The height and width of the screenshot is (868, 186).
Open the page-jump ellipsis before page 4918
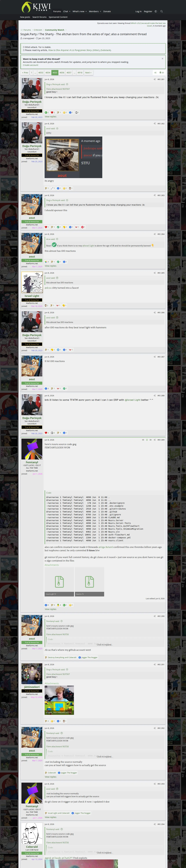pos(75,72)
